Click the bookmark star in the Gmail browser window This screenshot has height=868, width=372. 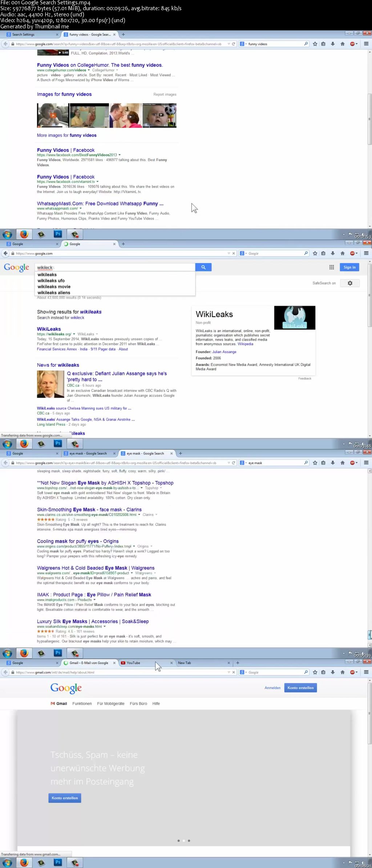(315, 672)
